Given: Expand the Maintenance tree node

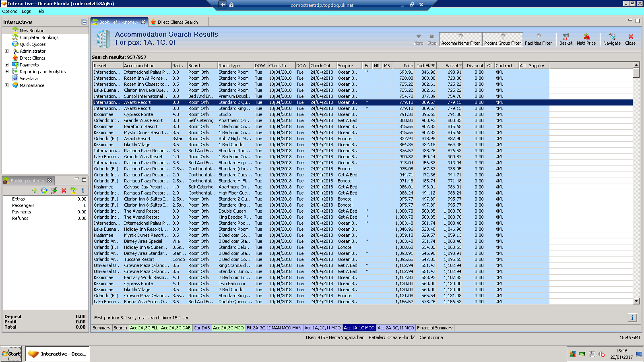Looking at the screenshot, I should 6,85.
